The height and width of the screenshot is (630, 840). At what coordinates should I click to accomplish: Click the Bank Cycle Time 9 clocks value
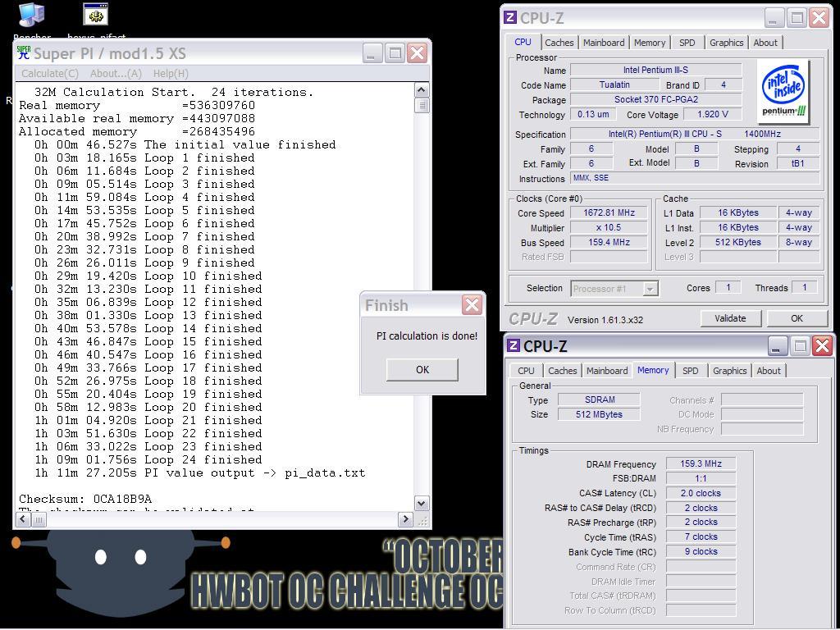click(x=701, y=551)
